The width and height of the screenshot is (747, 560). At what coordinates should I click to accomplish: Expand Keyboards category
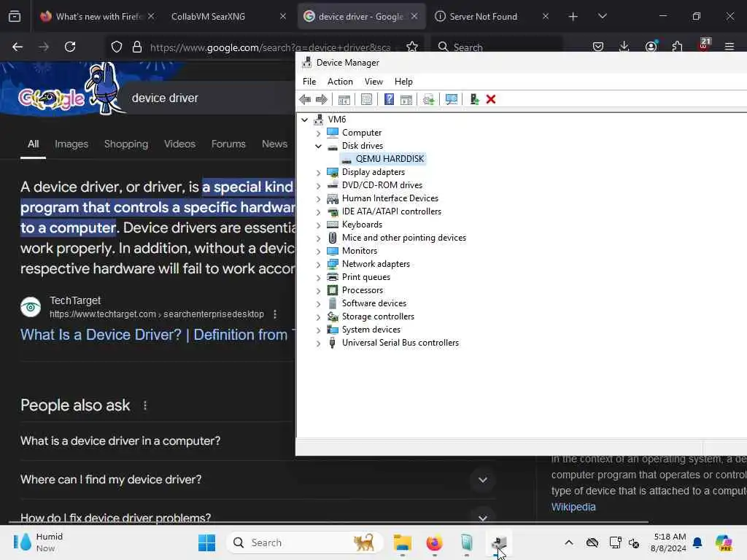tap(318, 225)
